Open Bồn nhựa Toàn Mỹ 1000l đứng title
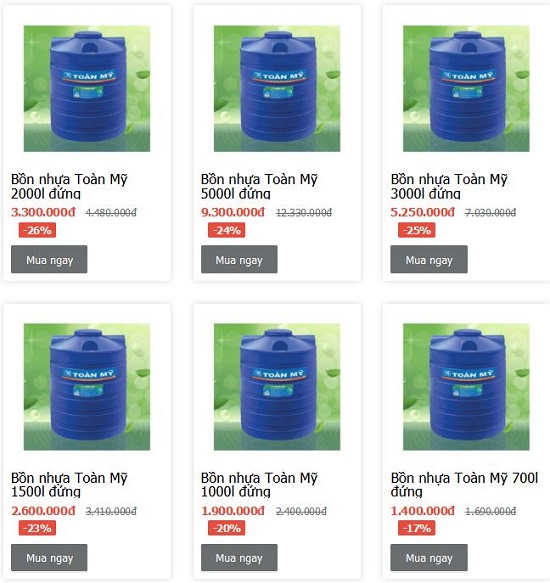The width and height of the screenshot is (550, 583). pos(259,484)
